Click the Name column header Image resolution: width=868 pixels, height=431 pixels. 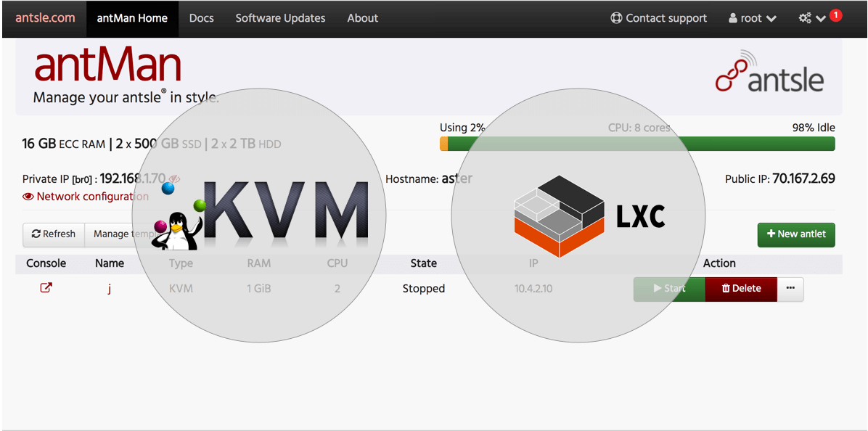click(x=110, y=263)
